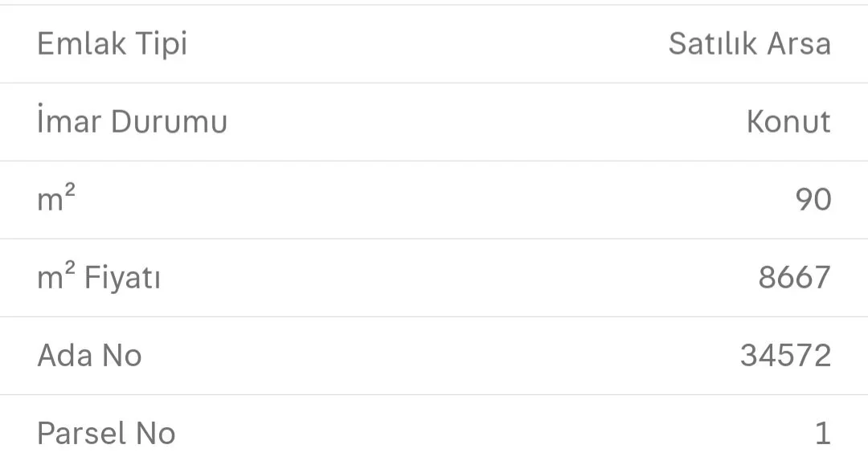Click the word Ada

pos(64,355)
